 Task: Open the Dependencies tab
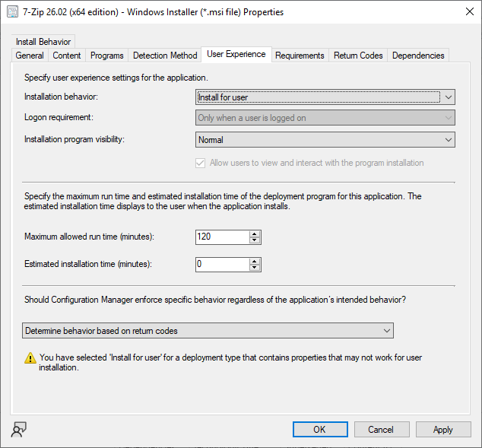(x=418, y=56)
